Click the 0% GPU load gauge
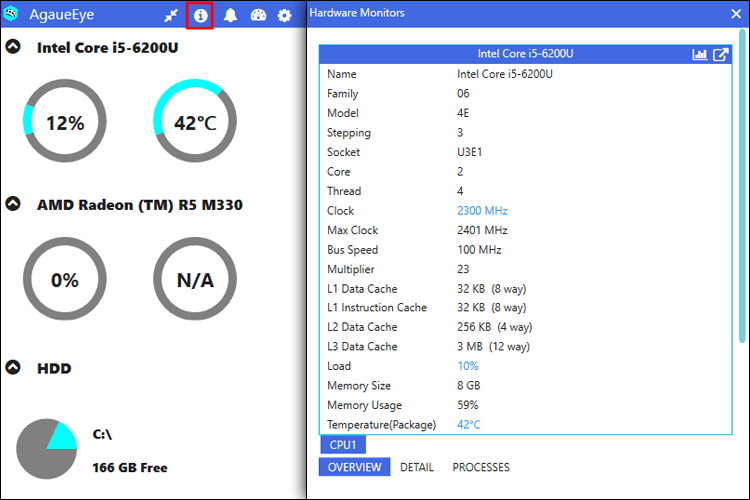 [x=65, y=279]
